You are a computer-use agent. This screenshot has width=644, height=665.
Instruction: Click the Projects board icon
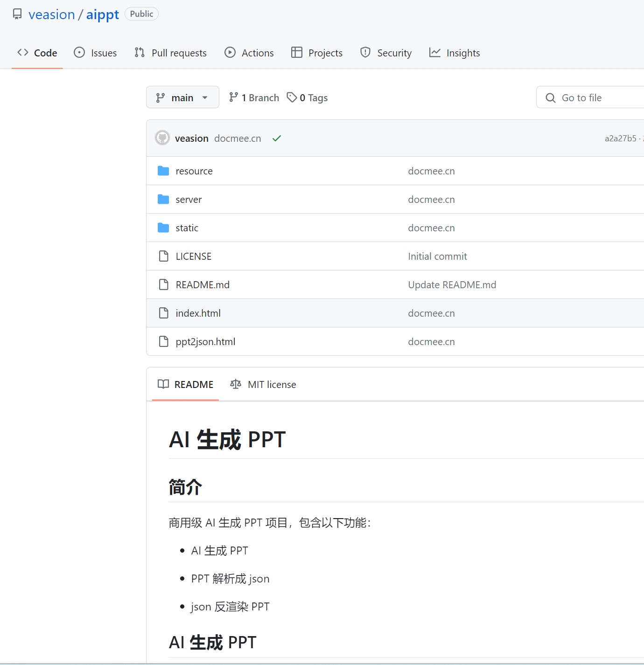tap(297, 53)
